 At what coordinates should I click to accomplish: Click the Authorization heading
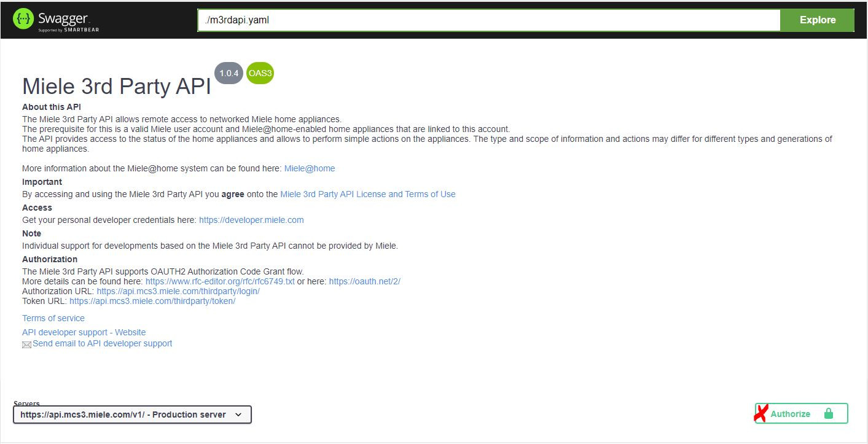pyautogui.click(x=50, y=259)
